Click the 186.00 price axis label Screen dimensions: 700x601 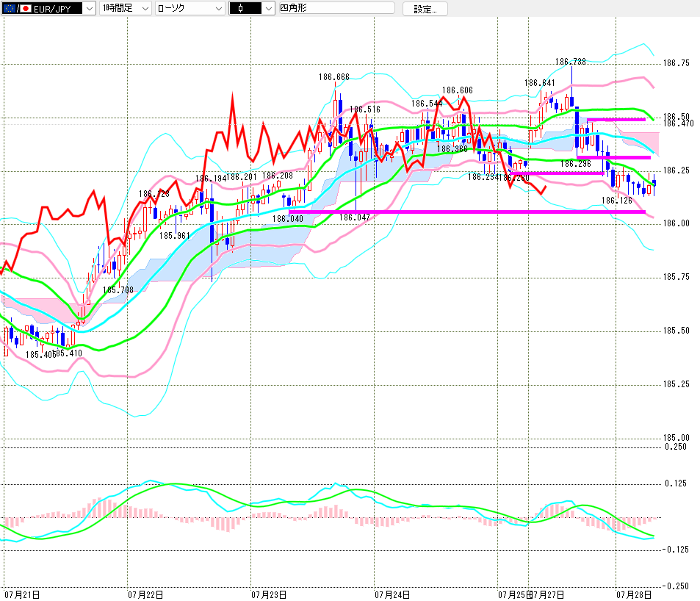(676, 223)
